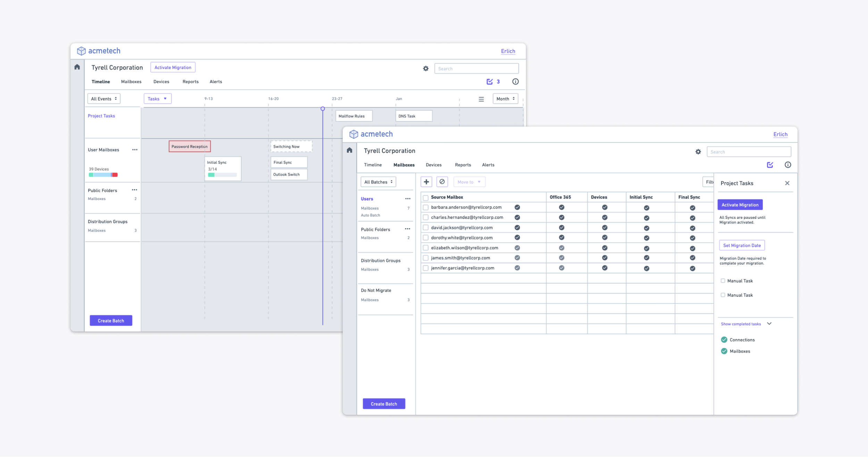
Task: Check the barbara.anderson@tyrellcorp.com row checkbox
Action: pyautogui.click(x=426, y=207)
